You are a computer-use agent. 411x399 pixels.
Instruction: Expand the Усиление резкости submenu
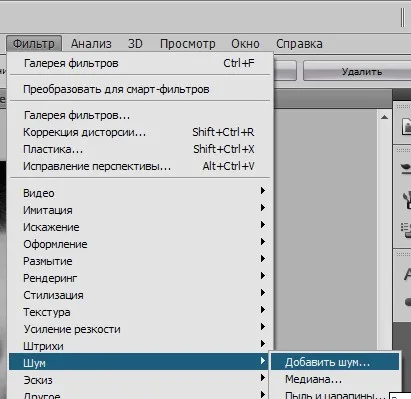(140, 329)
